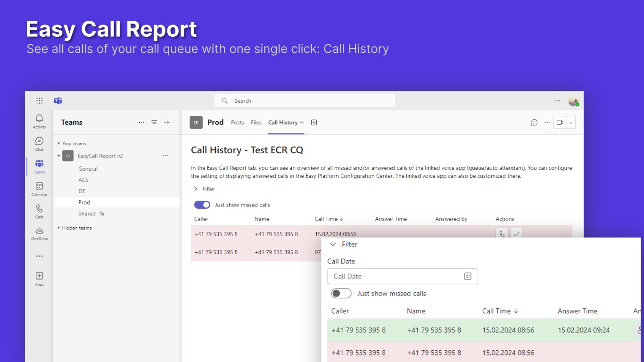Sort by Call Time column in popup table

click(x=500, y=311)
